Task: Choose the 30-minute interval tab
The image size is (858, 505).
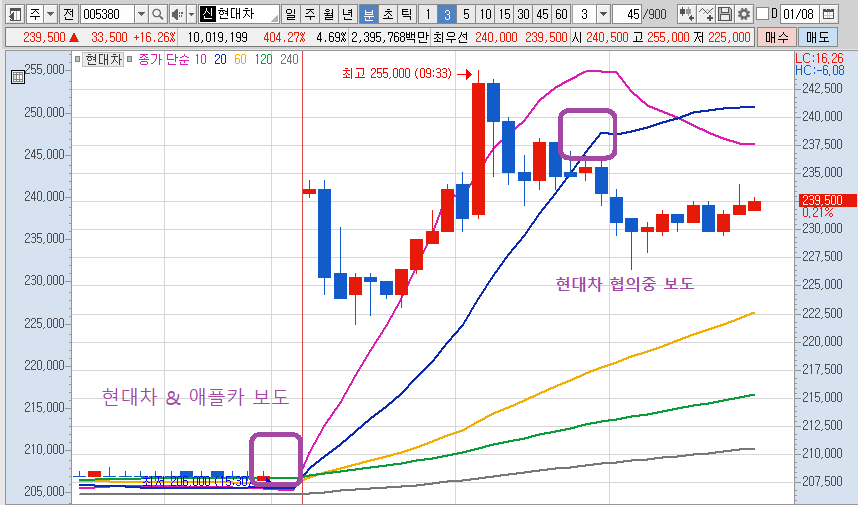Action: (x=523, y=14)
